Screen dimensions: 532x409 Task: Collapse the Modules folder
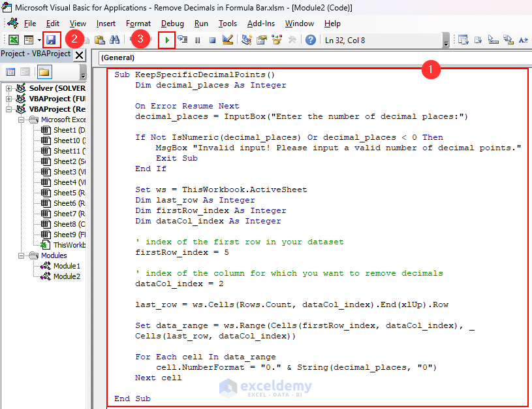pyautogui.click(x=21, y=255)
